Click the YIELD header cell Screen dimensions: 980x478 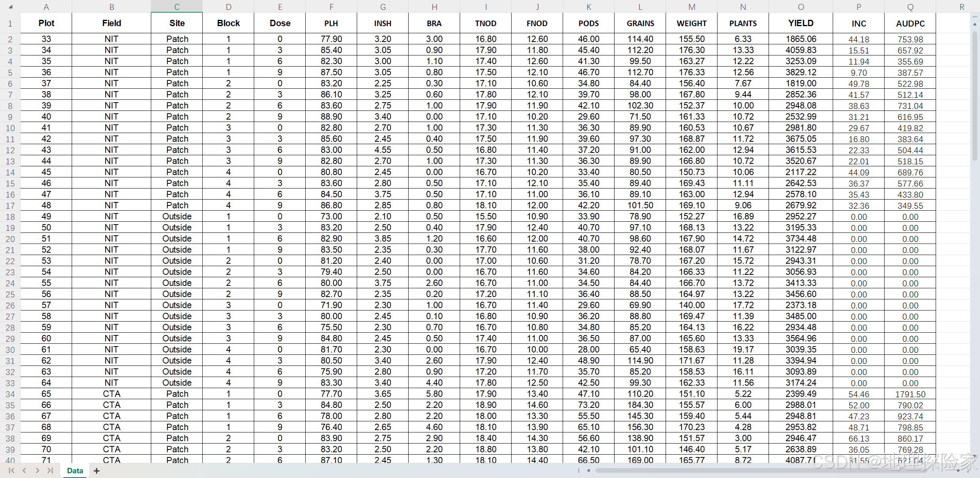point(801,23)
